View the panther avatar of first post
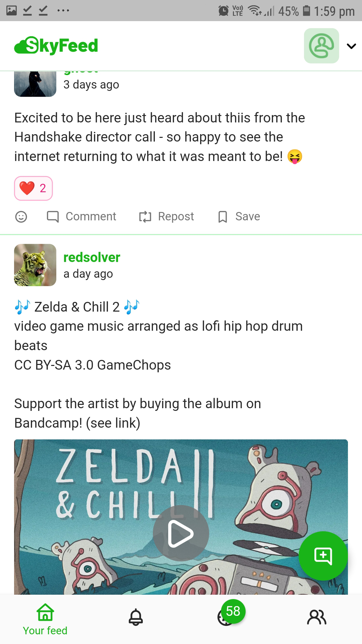The image size is (362, 644). click(x=35, y=84)
